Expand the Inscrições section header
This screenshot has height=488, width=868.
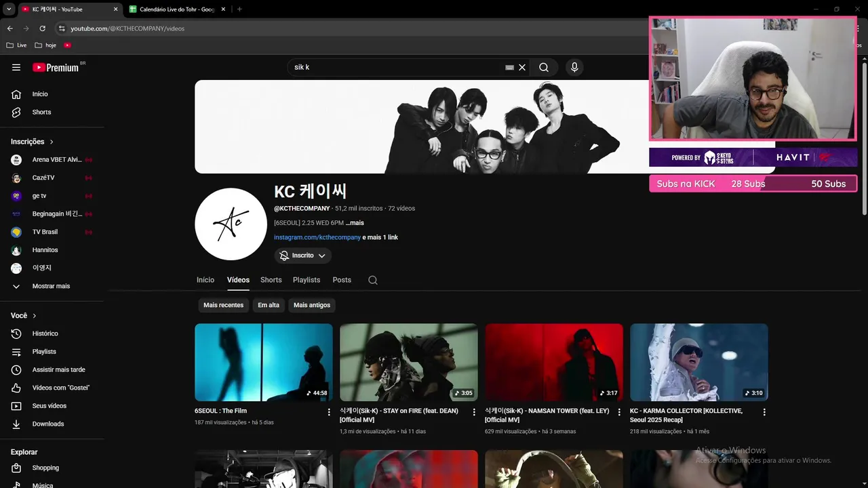click(x=32, y=142)
